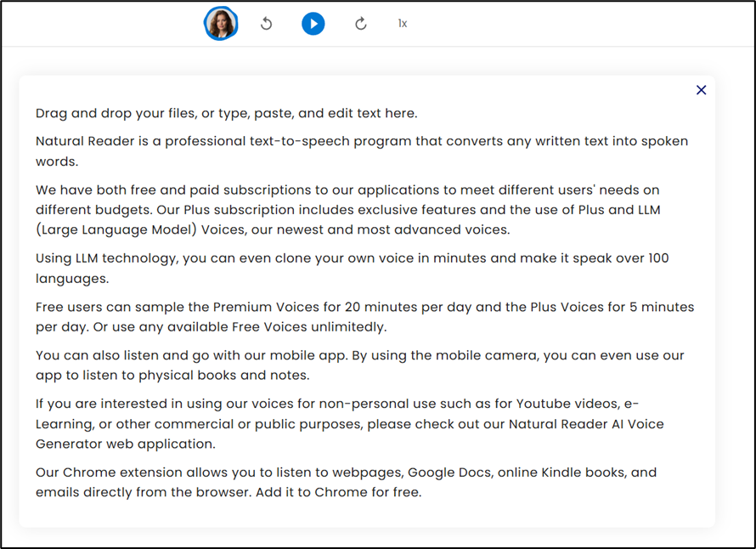756x549 pixels.
Task: Click paragraph starting 'You can also listen and go'
Action: coord(359,365)
